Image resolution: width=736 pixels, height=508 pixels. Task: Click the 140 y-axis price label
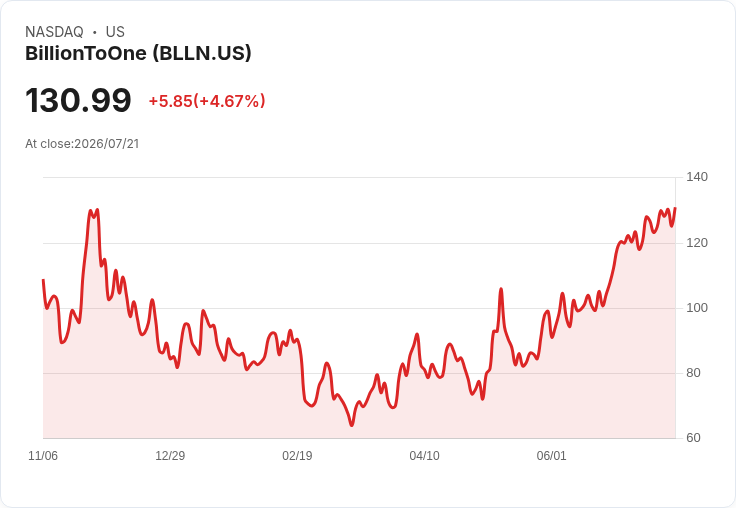(697, 177)
